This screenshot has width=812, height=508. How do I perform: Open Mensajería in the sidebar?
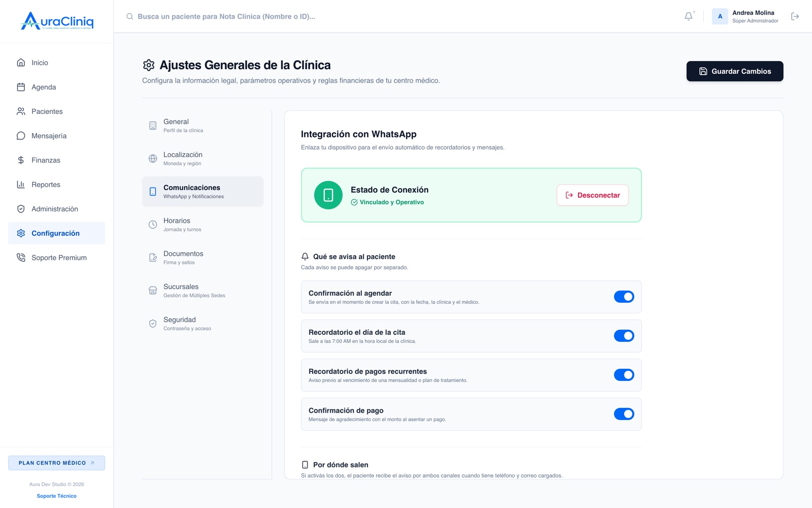click(x=57, y=136)
